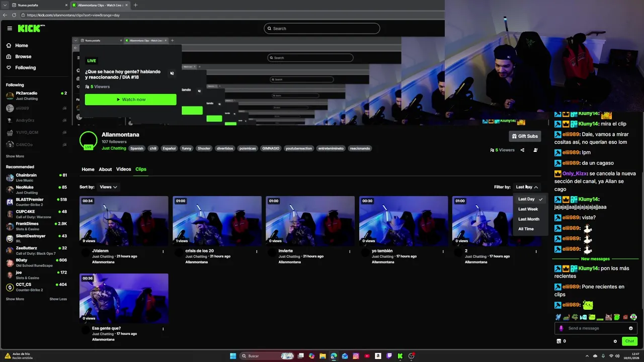This screenshot has height=362, width=644.
Task: Collapse the Filter by Last Day dropdown
Action: pyautogui.click(x=527, y=187)
